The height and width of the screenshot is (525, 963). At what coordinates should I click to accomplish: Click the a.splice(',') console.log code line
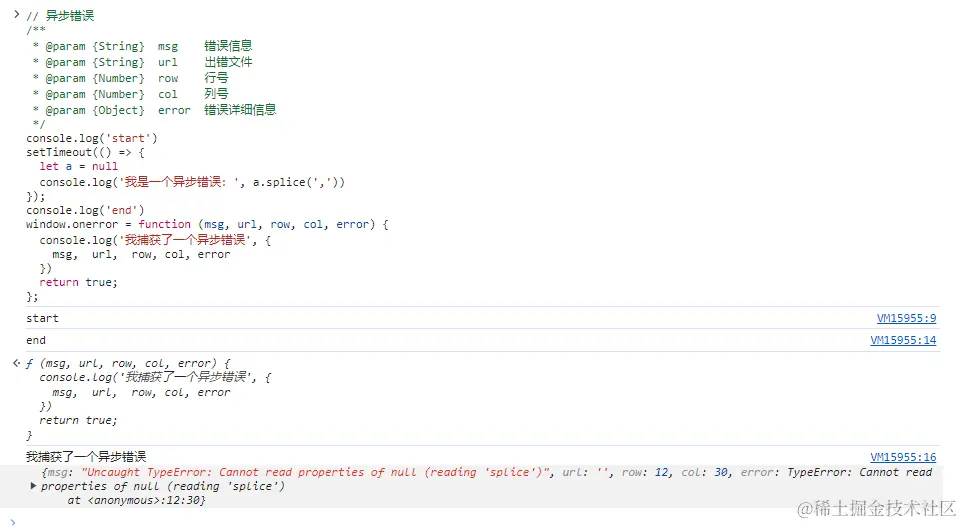pyautogui.click(x=192, y=182)
